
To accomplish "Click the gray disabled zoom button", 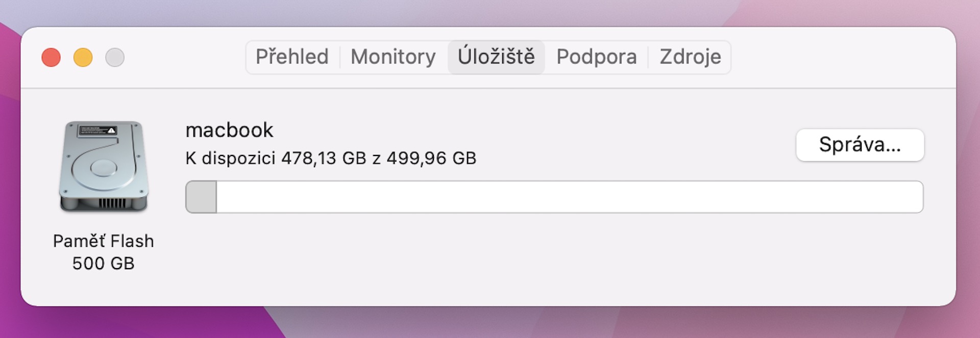I will point(115,58).
